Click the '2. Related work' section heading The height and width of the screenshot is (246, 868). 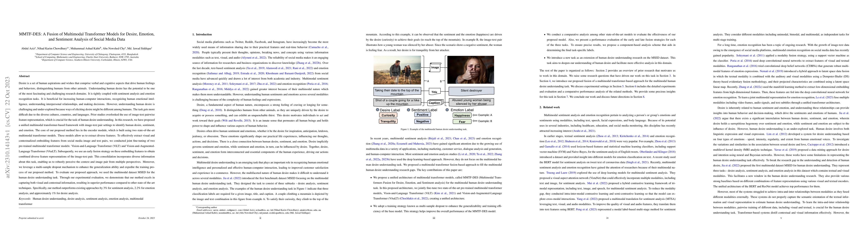[550, 107]
